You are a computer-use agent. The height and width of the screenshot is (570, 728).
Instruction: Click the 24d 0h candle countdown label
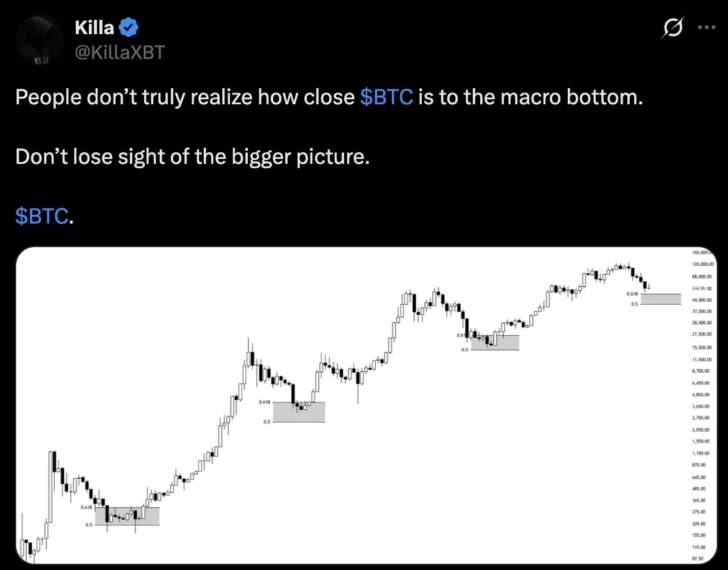click(701, 289)
